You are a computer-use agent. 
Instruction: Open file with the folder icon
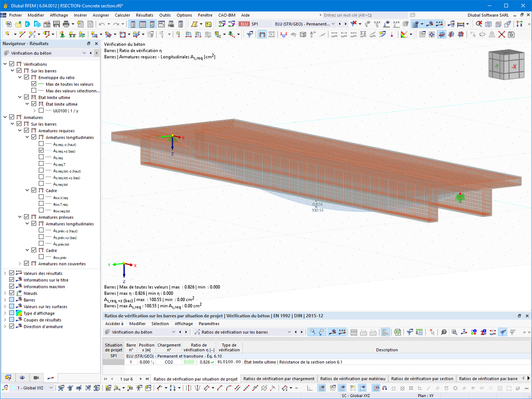point(18,24)
